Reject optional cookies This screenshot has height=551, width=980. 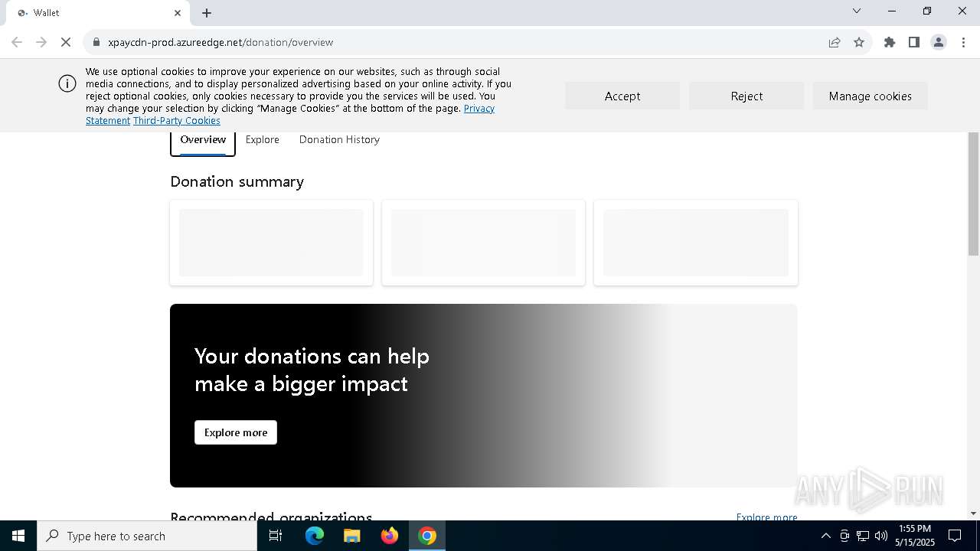pos(746,96)
